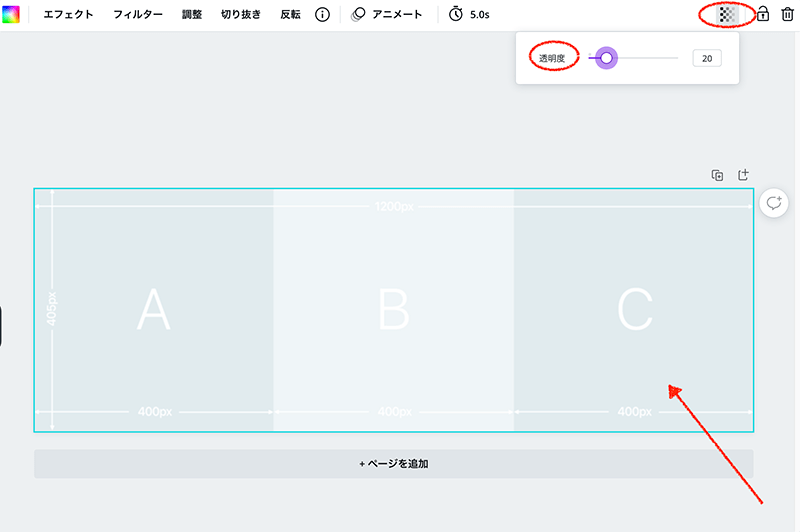Click the trash delete icon
The image size is (800, 532).
click(x=787, y=14)
